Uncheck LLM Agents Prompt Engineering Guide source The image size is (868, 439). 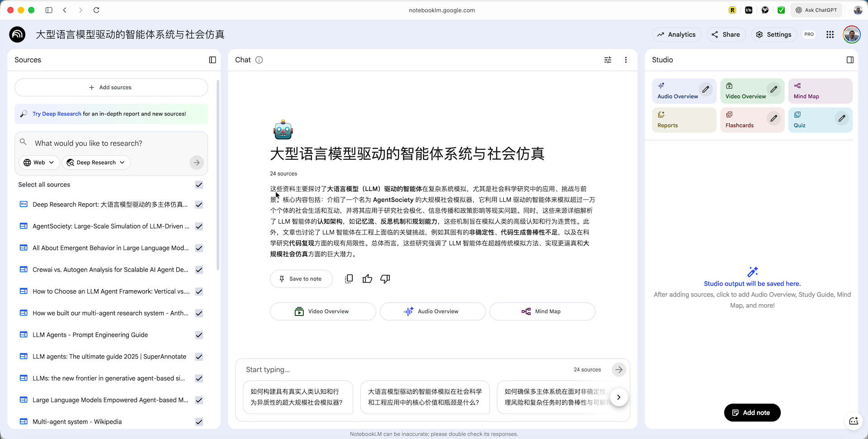point(199,335)
